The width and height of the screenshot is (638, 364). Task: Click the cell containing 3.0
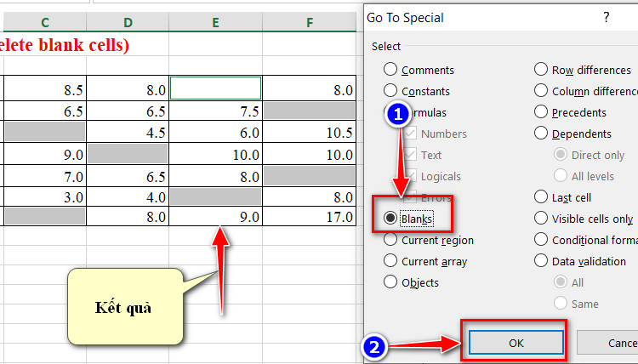click(45, 196)
